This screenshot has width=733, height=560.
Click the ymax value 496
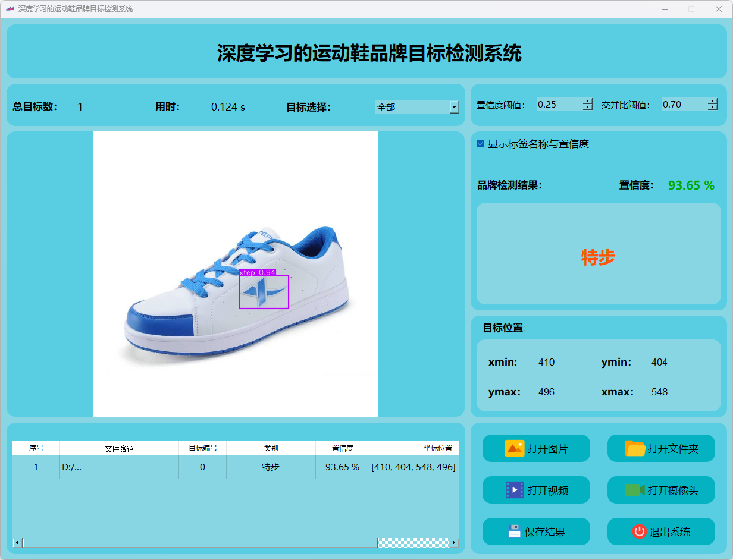[546, 392]
